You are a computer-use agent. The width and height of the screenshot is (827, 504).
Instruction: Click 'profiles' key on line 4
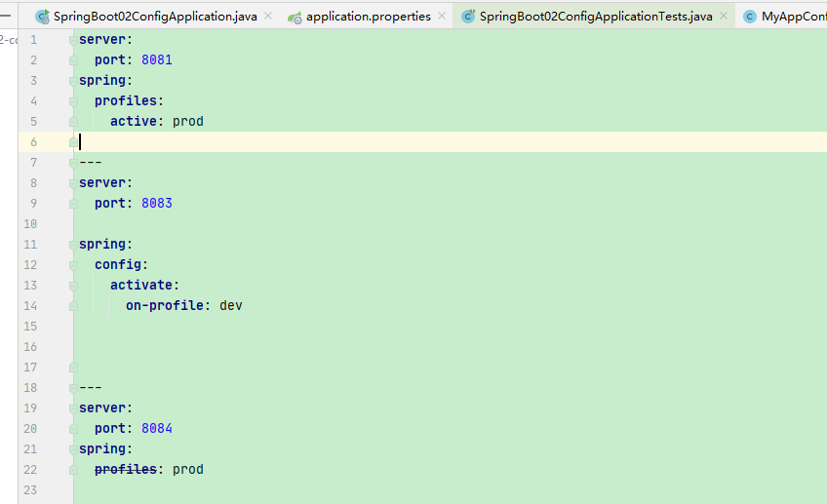[126, 101]
